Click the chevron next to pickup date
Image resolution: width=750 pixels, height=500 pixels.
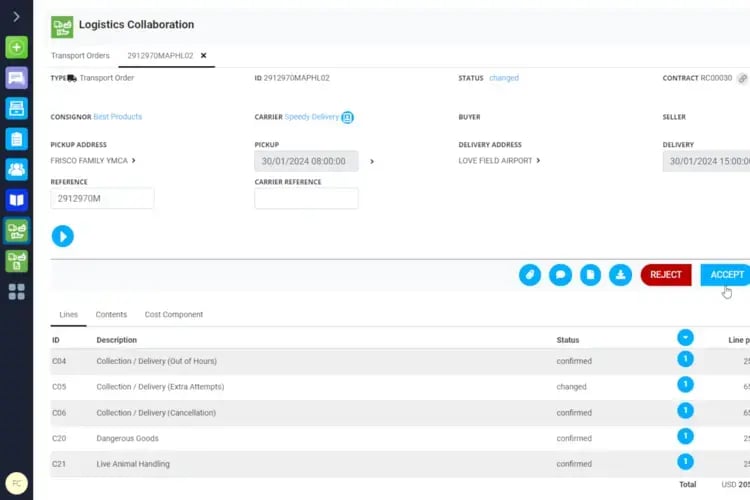[x=372, y=162]
